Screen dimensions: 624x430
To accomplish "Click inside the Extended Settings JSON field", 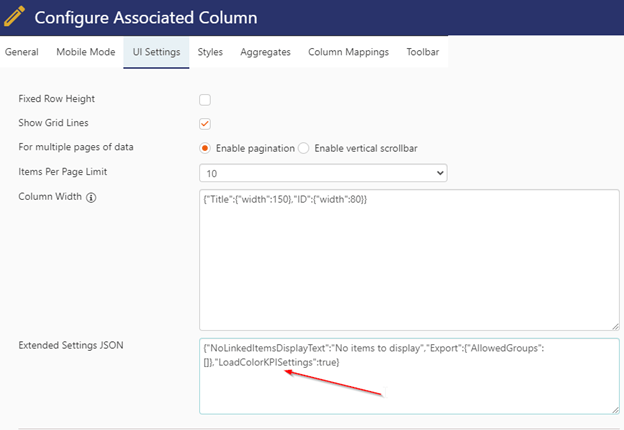I will click(x=409, y=376).
